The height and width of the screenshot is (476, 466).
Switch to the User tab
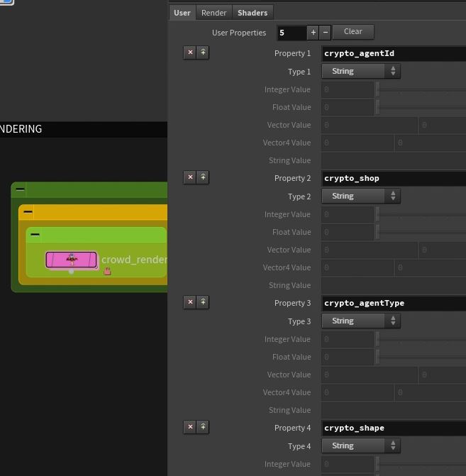182,13
